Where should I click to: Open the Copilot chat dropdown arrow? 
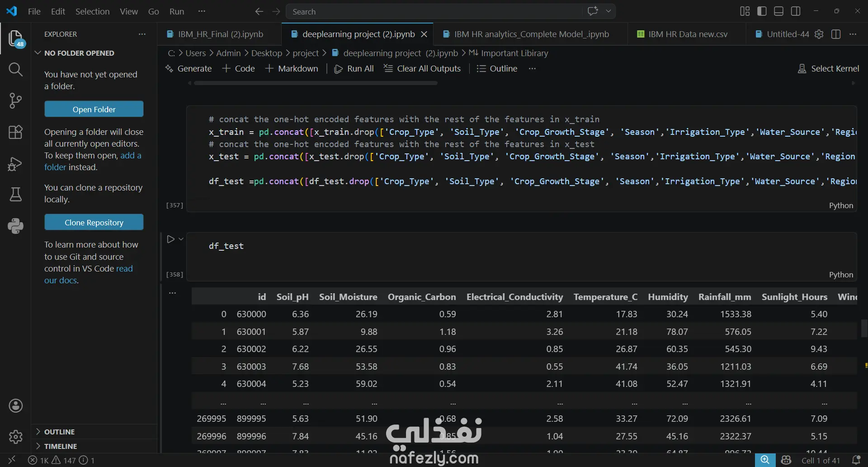(609, 11)
